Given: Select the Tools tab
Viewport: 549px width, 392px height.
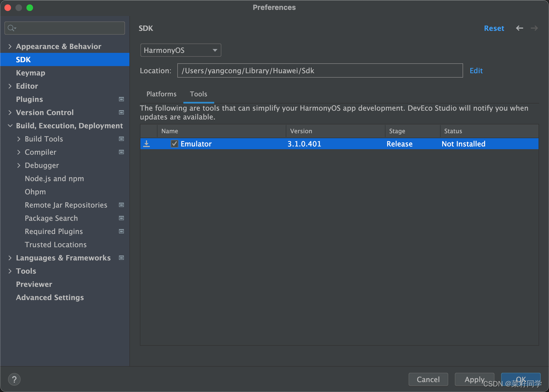Looking at the screenshot, I should pyautogui.click(x=199, y=94).
